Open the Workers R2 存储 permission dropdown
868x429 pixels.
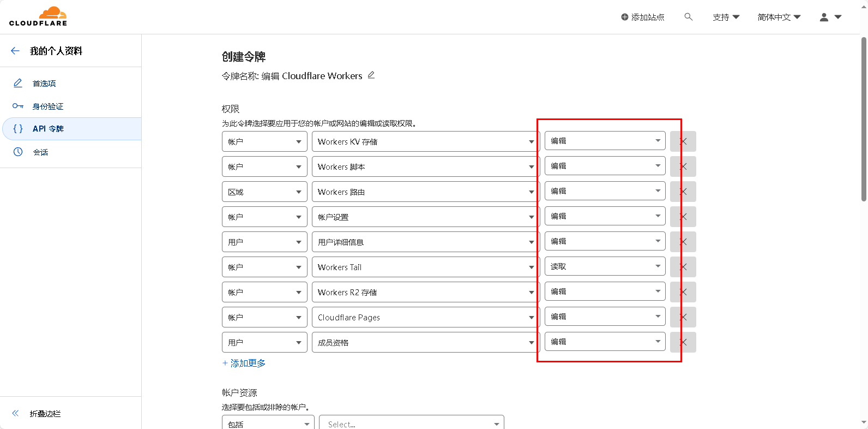426,292
